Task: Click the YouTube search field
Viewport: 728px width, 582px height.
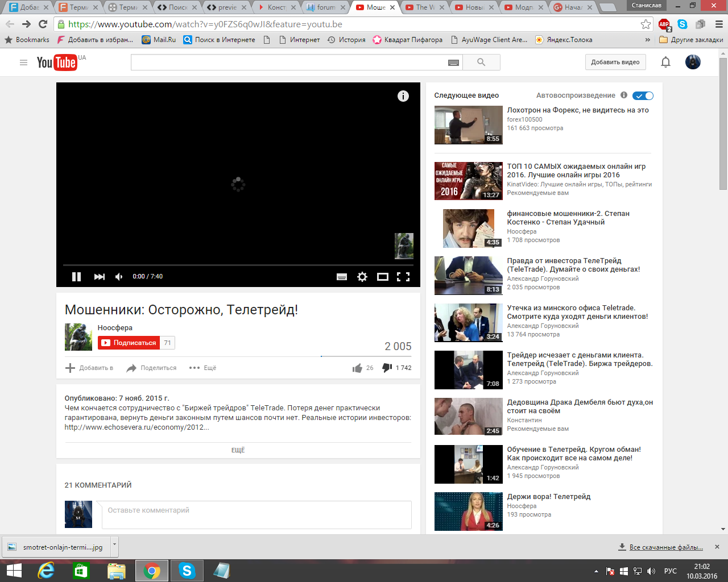Action: (289, 63)
